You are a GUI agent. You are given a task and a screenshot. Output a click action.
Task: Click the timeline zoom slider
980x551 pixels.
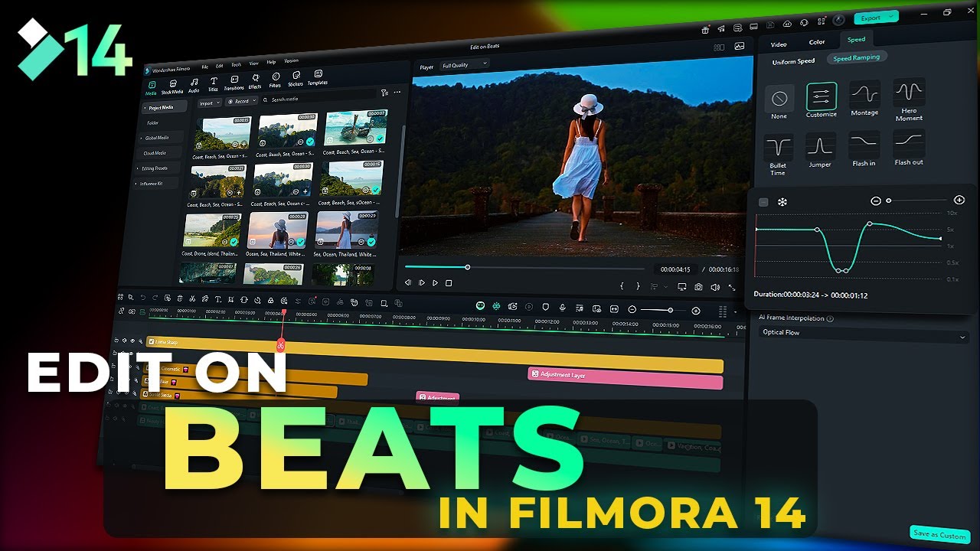click(x=663, y=310)
